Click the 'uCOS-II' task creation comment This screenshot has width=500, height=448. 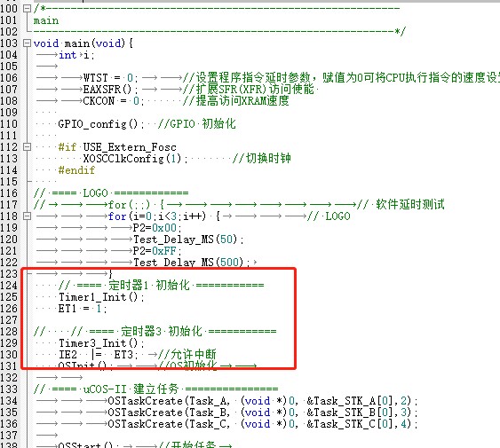pos(156,389)
